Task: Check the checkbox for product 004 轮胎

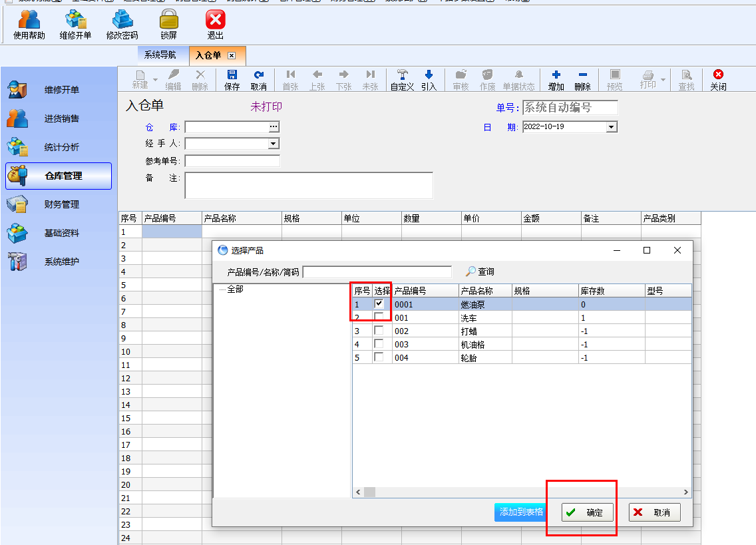Action: coord(379,357)
